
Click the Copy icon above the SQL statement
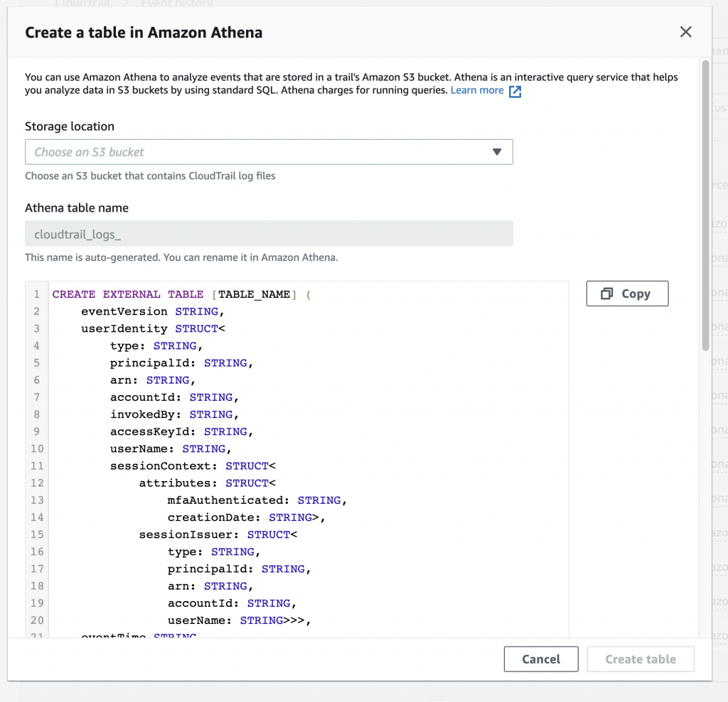point(608,293)
